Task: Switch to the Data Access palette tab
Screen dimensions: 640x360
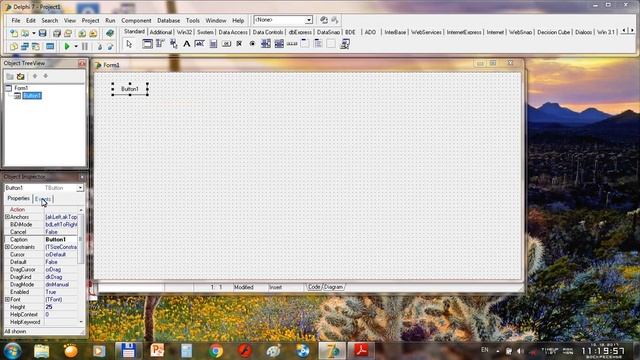Action: click(x=233, y=32)
